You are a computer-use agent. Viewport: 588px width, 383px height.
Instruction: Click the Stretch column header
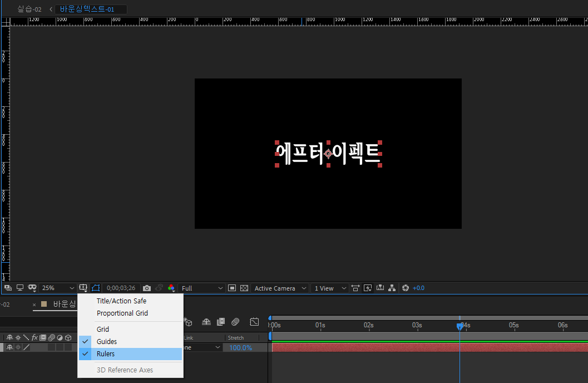236,337
